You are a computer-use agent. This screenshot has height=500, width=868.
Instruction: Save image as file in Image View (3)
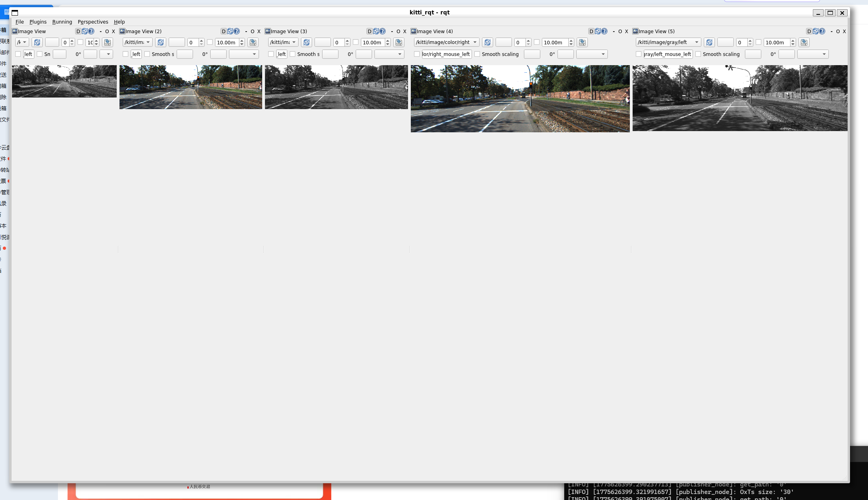[x=399, y=42]
